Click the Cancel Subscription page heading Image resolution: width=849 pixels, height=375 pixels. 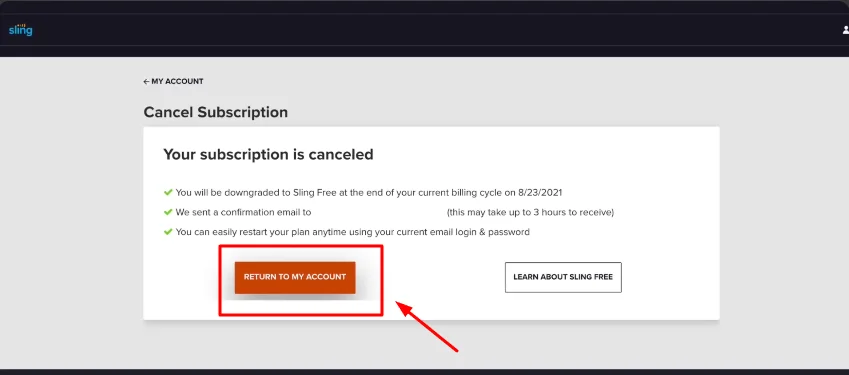click(215, 113)
